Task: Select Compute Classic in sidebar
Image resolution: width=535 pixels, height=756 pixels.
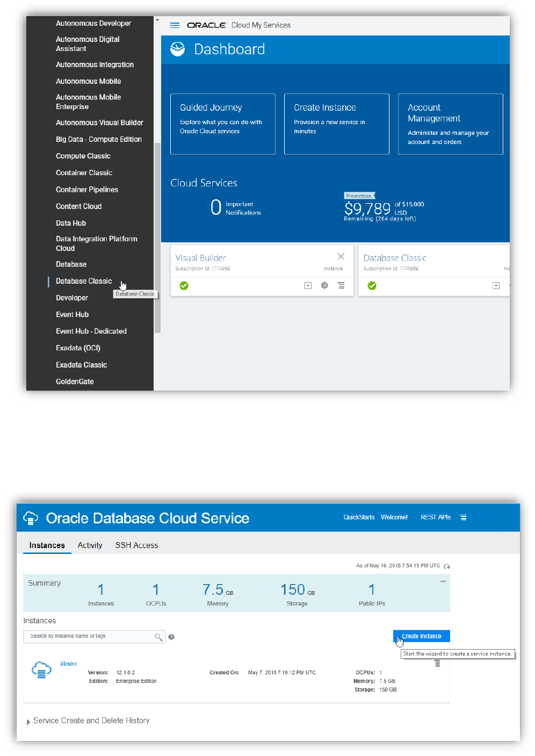Action: click(83, 156)
